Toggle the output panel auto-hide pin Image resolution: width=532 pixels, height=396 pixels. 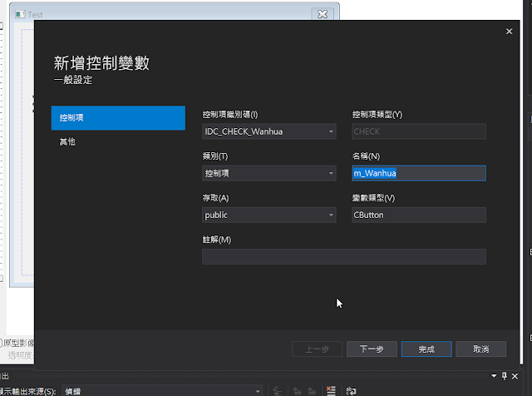tap(505, 376)
